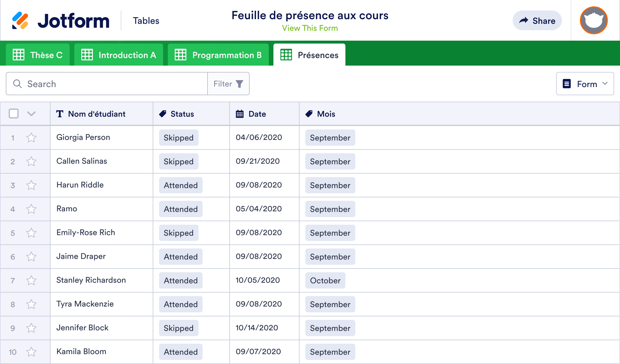Toggle the select-all rows checkbox

[14, 114]
